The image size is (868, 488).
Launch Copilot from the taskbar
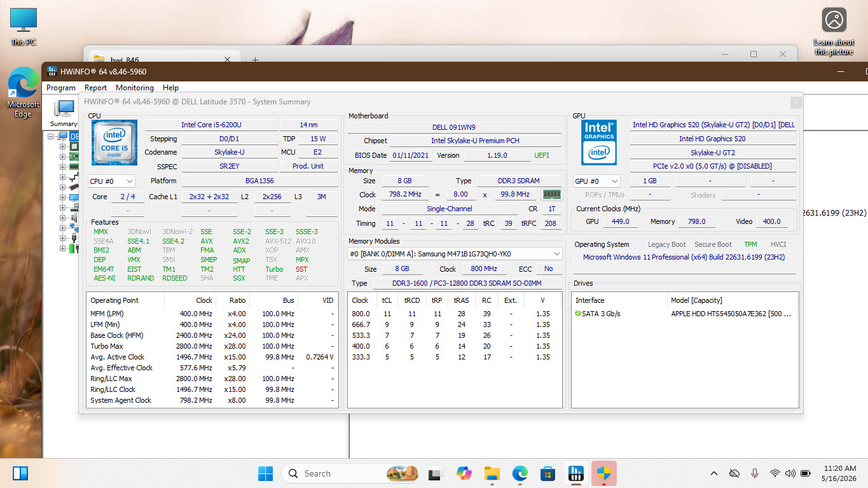pos(464,473)
